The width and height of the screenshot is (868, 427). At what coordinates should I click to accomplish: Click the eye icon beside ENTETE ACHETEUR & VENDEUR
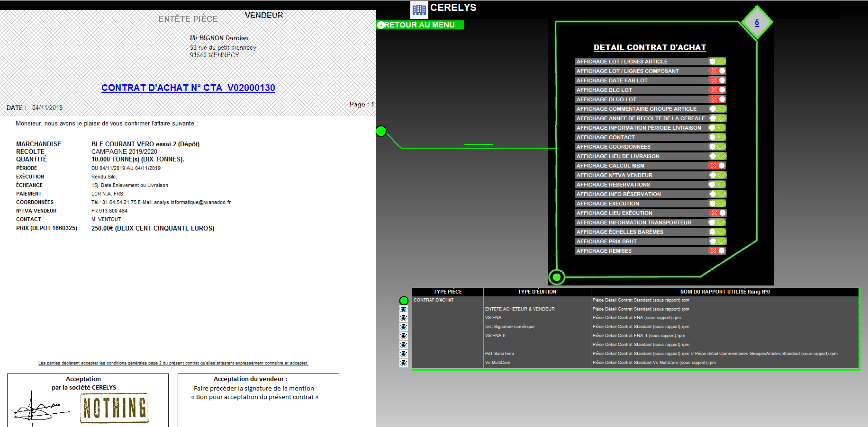[x=403, y=309]
